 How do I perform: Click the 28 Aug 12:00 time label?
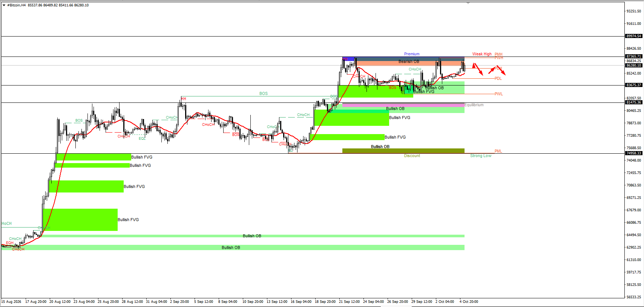tap(132, 302)
